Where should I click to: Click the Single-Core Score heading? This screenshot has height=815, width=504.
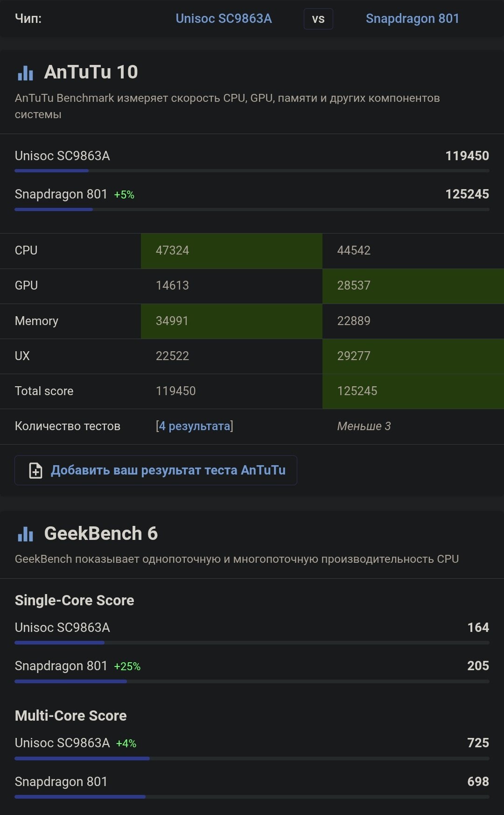pyautogui.click(x=75, y=600)
